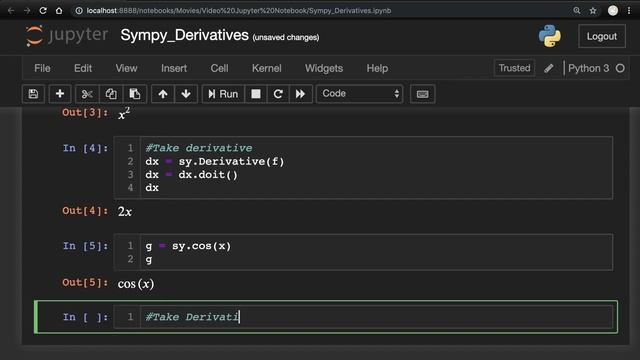Copy selected cells icon
640x360 pixels.
point(111,94)
